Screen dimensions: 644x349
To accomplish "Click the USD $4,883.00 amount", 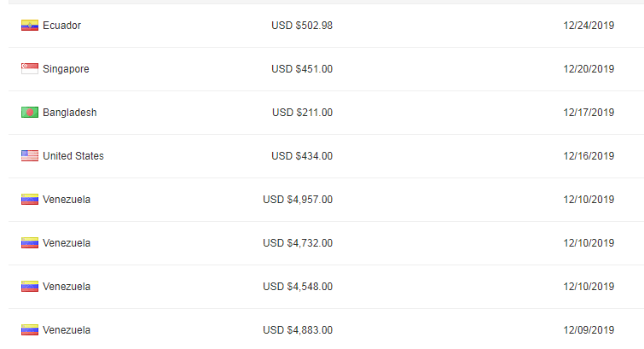I will coord(298,330).
